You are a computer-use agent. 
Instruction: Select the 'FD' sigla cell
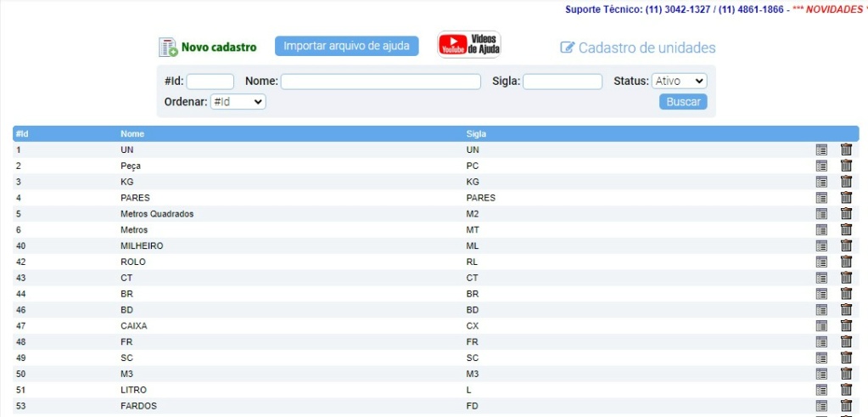tap(473, 406)
